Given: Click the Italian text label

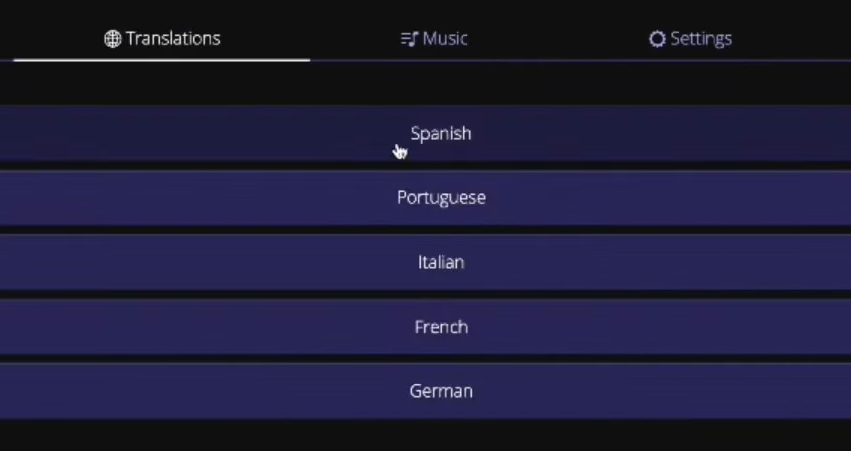Looking at the screenshot, I should (441, 262).
